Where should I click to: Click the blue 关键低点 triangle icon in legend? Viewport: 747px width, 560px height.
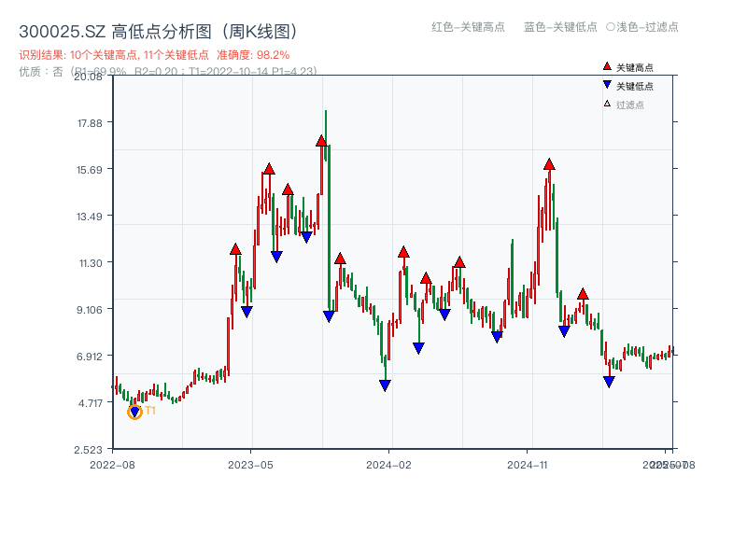[607, 84]
